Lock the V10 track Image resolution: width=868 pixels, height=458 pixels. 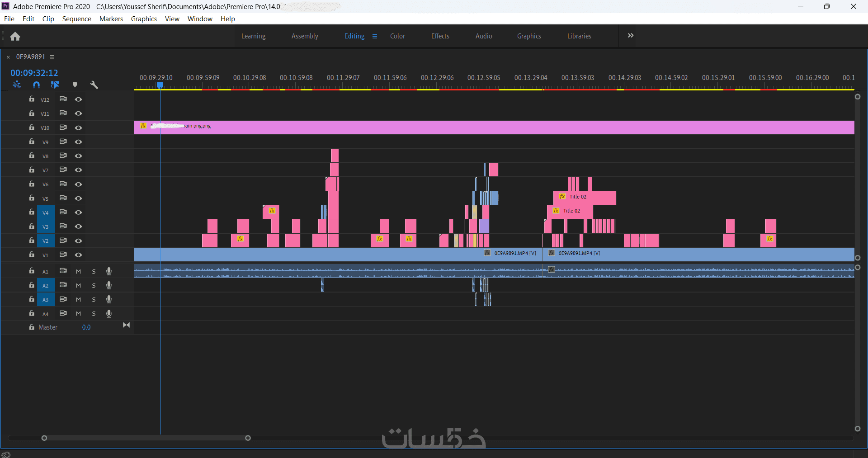(x=32, y=127)
